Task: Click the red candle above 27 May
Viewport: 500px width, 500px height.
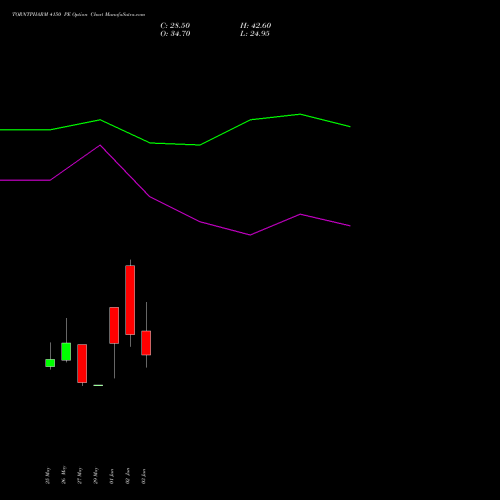Action: click(x=82, y=363)
